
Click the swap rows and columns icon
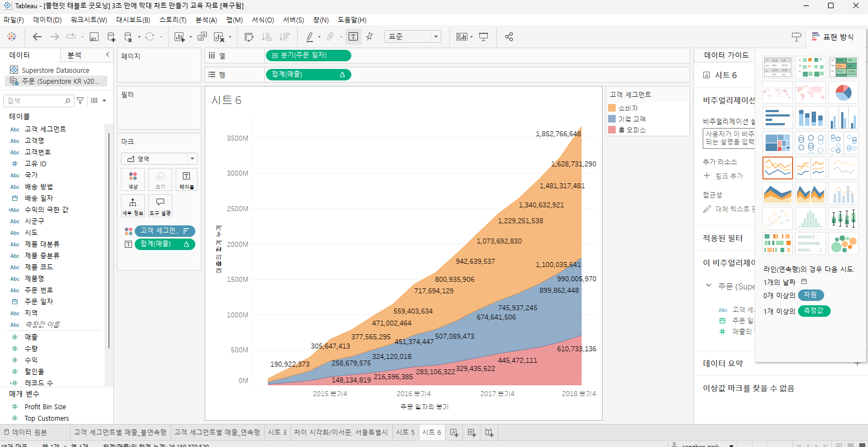pos(249,37)
